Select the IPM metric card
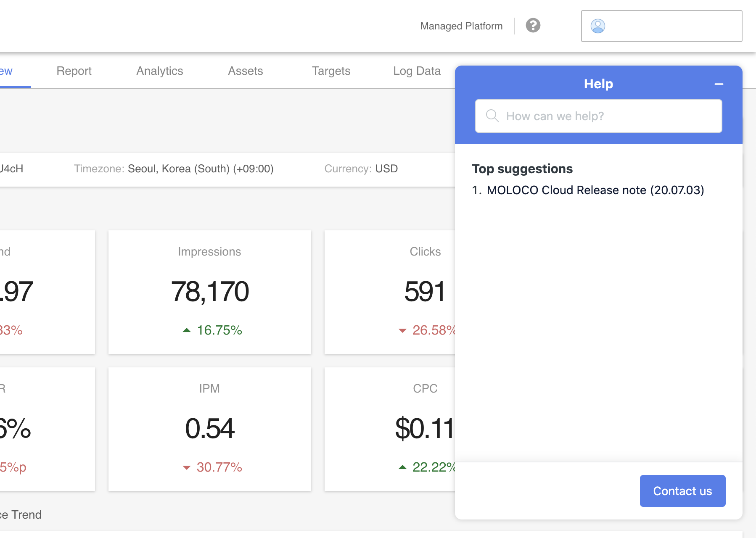Screen dimensions: 756x538 point(209,429)
